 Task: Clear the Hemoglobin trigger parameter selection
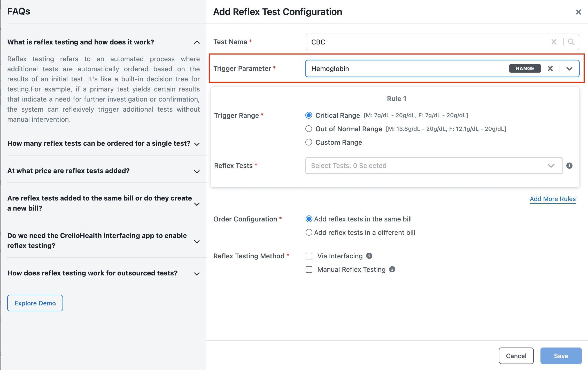pos(550,68)
